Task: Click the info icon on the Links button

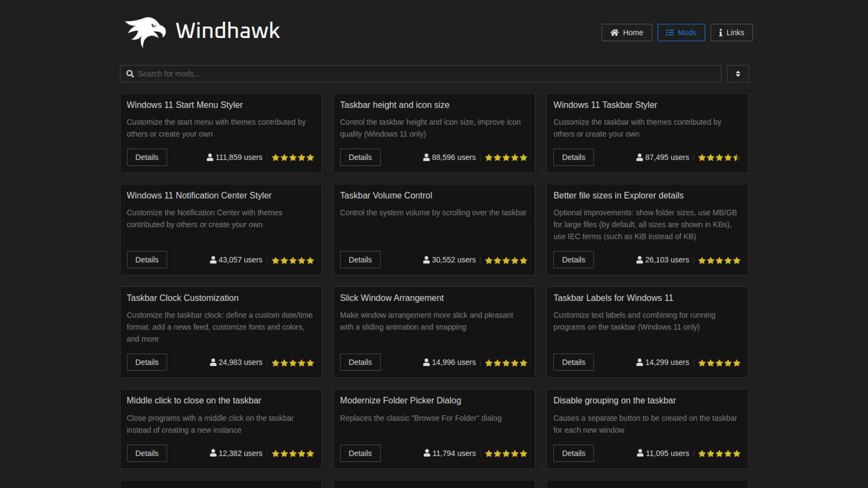Action: pyautogui.click(x=720, y=33)
